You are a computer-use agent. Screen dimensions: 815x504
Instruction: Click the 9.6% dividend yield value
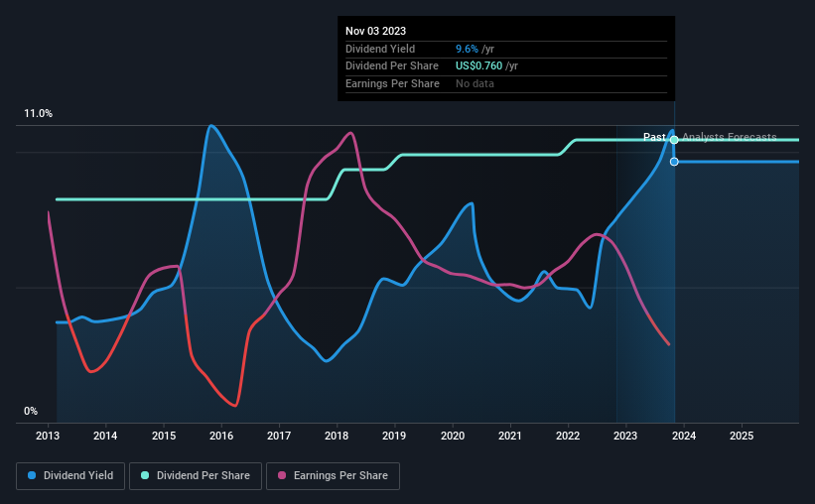pos(467,49)
